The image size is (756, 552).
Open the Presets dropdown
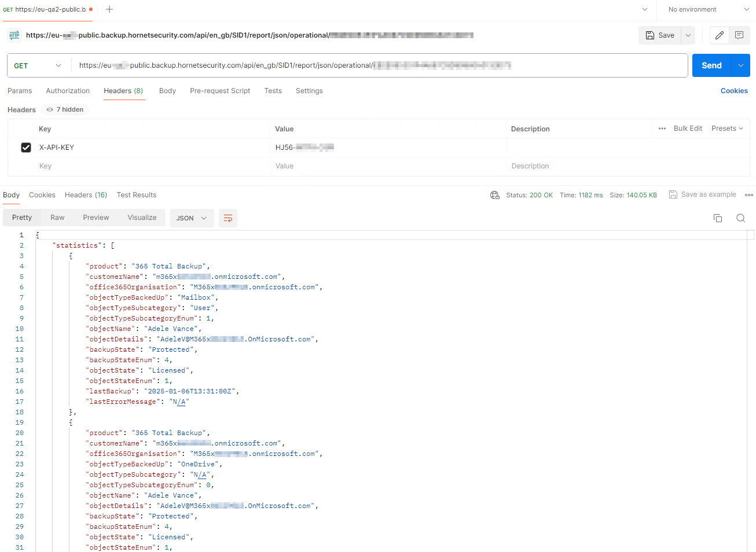727,128
